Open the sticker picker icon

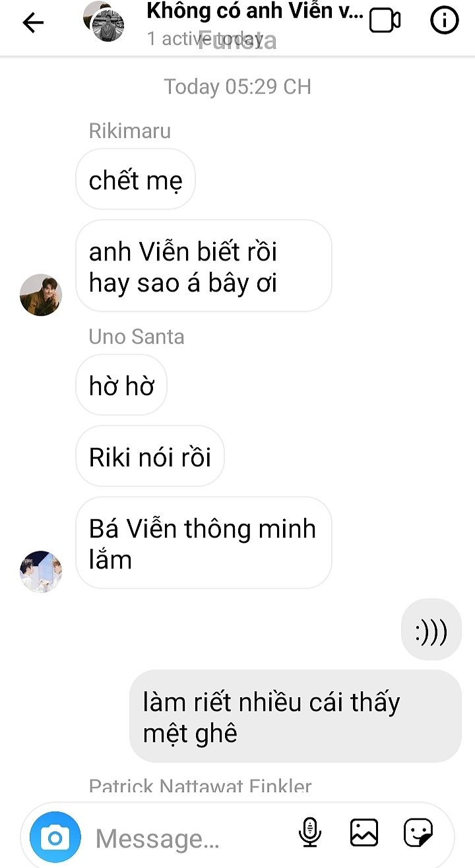pyautogui.click(x=418, y=832)
